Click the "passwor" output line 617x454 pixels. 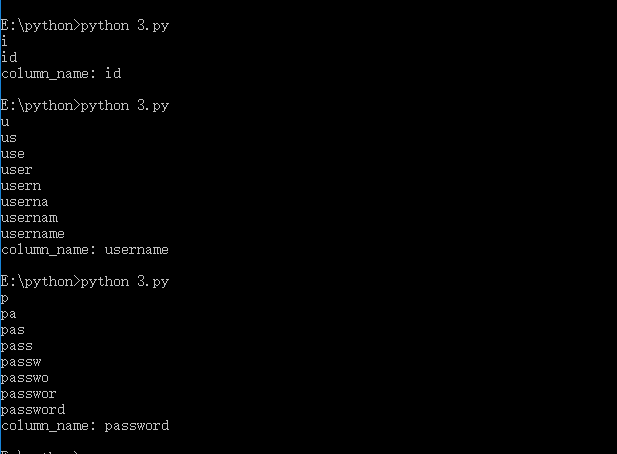29,393
